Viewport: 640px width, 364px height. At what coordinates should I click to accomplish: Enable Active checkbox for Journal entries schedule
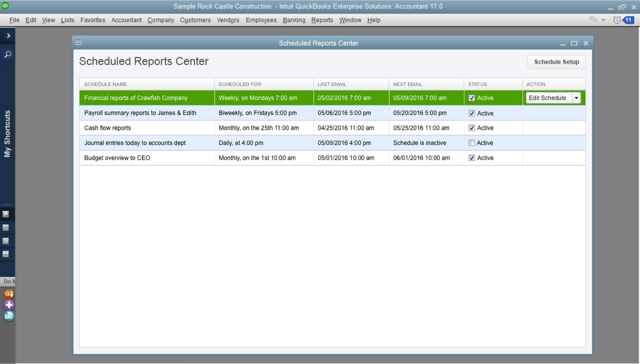coord(472,143)
